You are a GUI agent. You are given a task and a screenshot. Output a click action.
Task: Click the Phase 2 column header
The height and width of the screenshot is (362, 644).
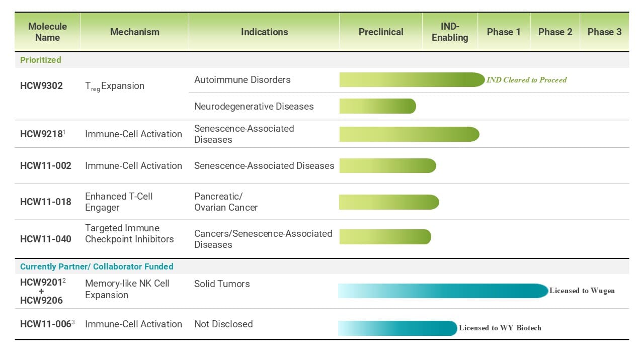(555, 32)
